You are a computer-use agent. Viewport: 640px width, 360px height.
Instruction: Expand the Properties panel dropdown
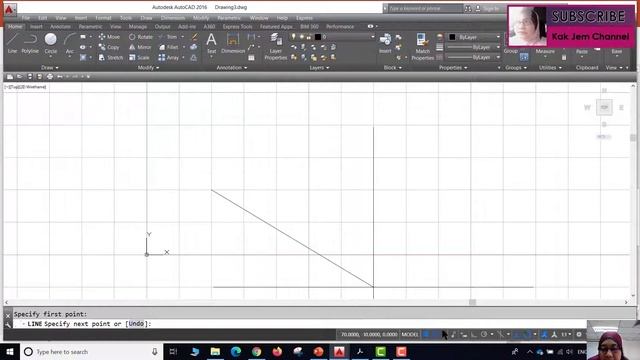pos(453,67)
